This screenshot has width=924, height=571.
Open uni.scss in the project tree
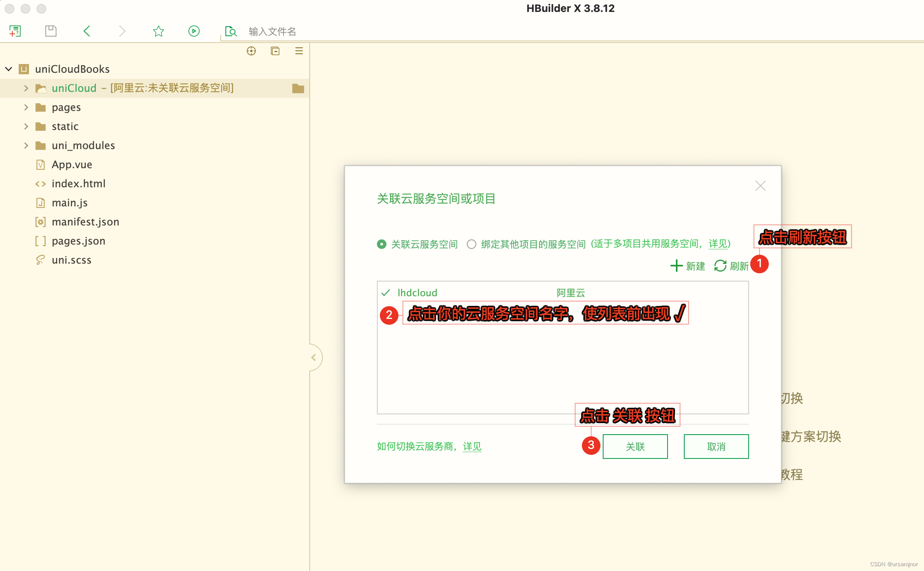pos(72,260)
